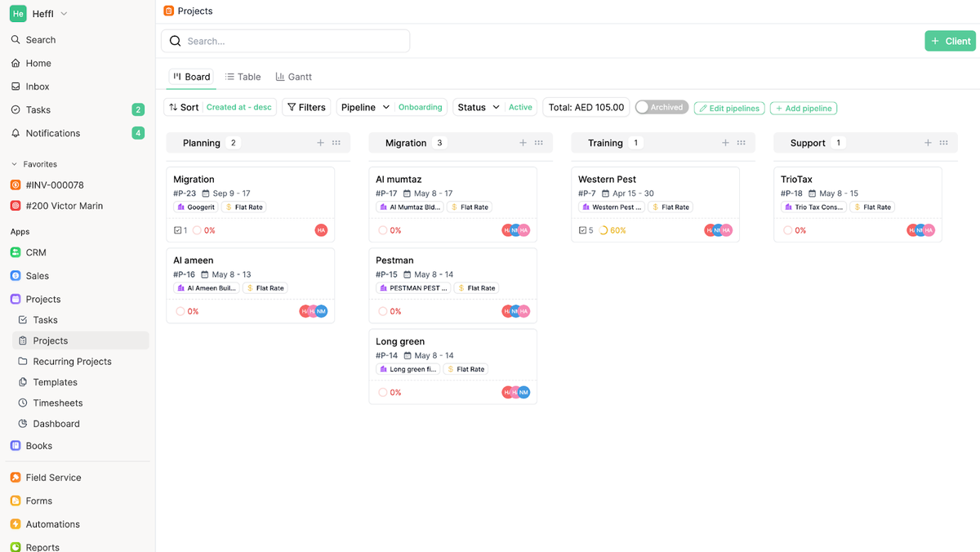
Task: Switch to the Gantt view tab
Action: tap(294, 76)
